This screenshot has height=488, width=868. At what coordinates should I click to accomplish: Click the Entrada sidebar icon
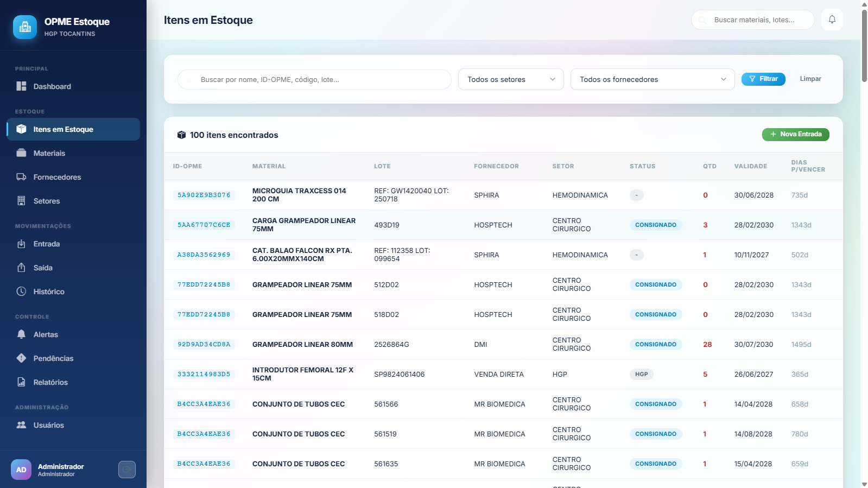(21, 244)
